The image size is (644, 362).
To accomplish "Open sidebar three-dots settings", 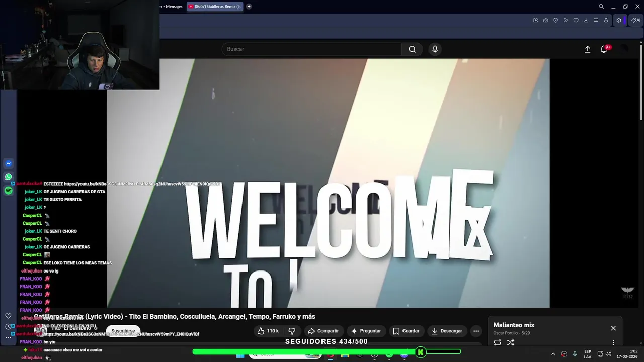I will pyautogui.click(x=8, y=337).
